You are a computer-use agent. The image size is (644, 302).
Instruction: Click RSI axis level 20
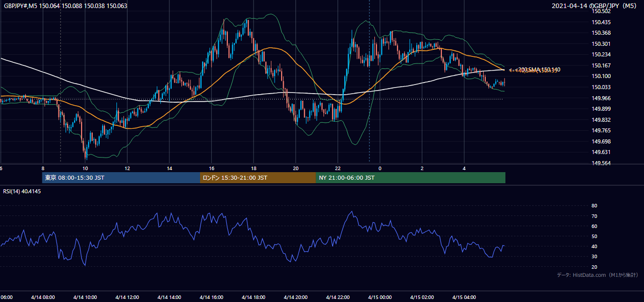pos(594,267)
